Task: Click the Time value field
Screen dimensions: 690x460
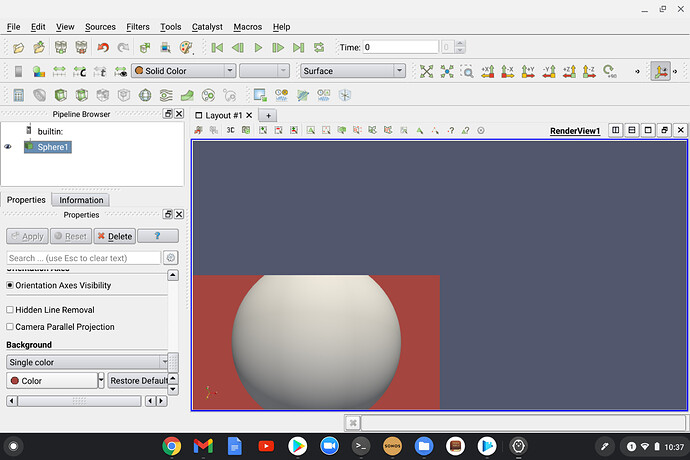Action: click(x=400, y=47)
